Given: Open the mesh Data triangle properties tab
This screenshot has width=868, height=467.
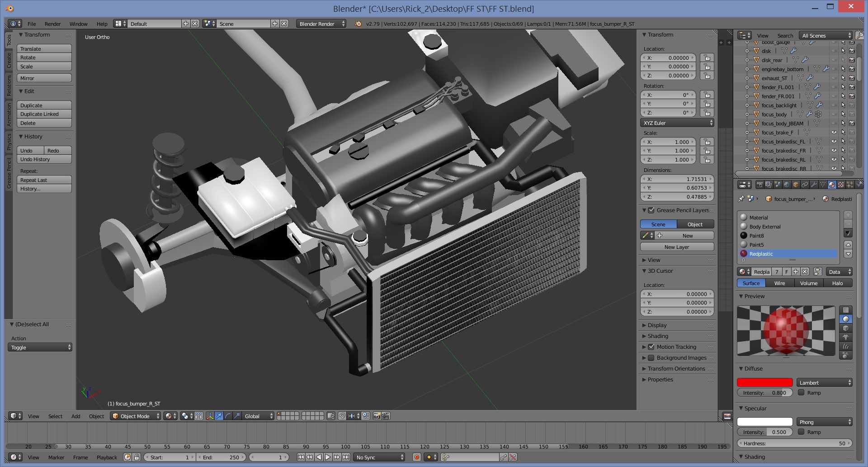Looking at the screenshot, I should click(x=823, y=185).
